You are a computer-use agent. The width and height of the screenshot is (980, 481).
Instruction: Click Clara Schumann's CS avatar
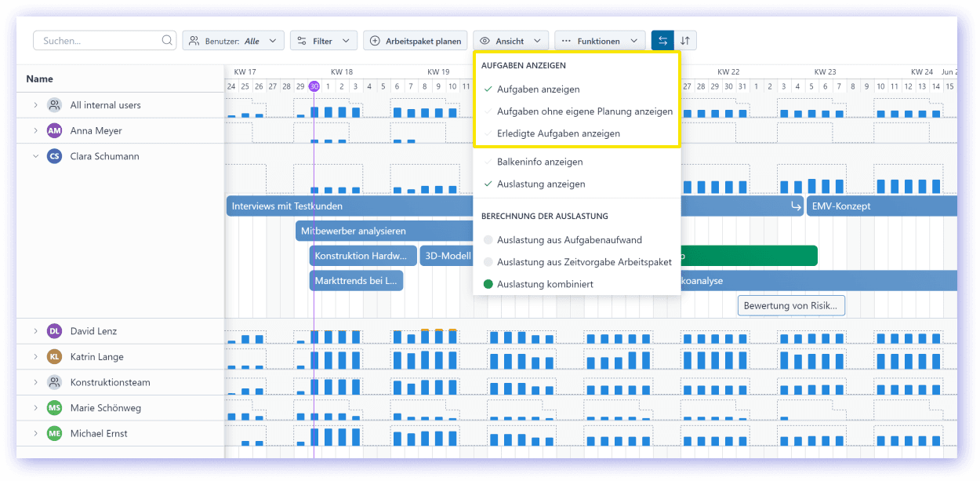54,156
